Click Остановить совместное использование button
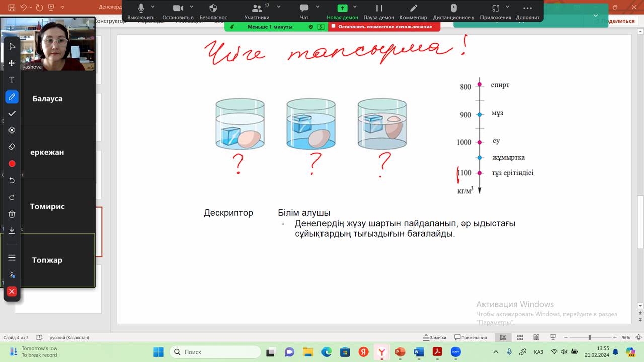 click(x=384, y=27)
